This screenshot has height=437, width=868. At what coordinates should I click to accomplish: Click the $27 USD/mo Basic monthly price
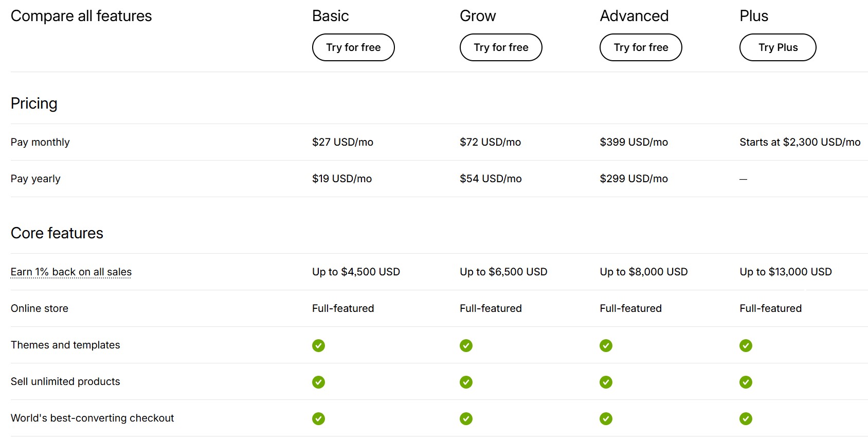pos(342,142)
